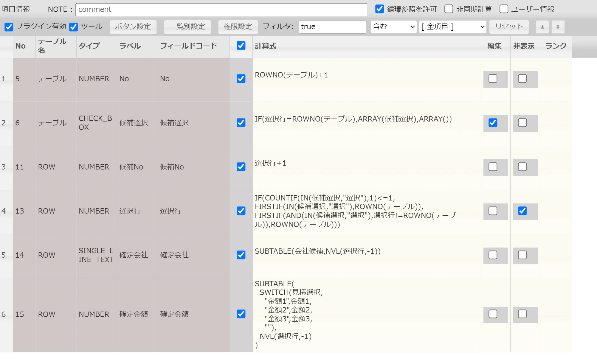
Task: Click the フィルタ text field containing true
Action: [x=332, y=27]
